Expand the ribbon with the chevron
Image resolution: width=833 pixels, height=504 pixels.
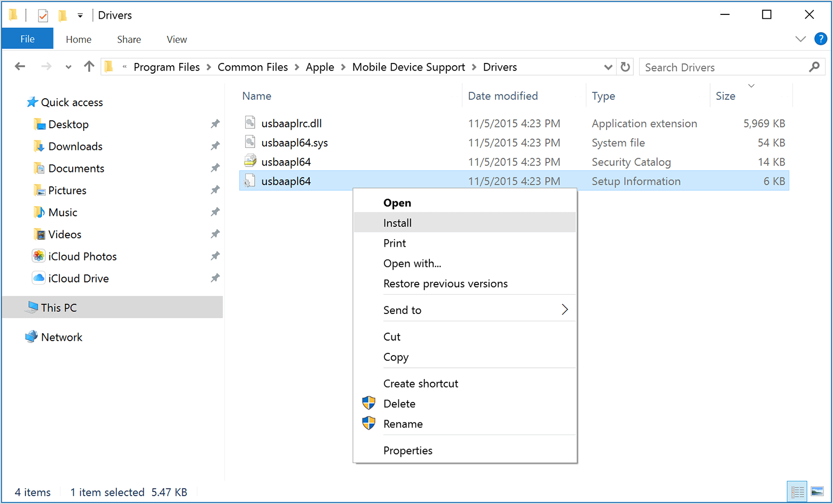800,39
